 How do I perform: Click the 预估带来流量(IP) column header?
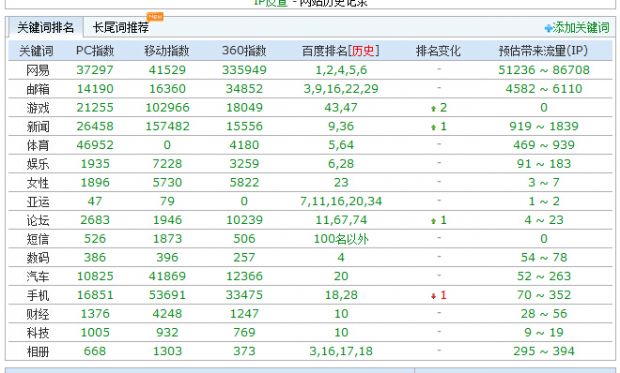coord(543,51)
